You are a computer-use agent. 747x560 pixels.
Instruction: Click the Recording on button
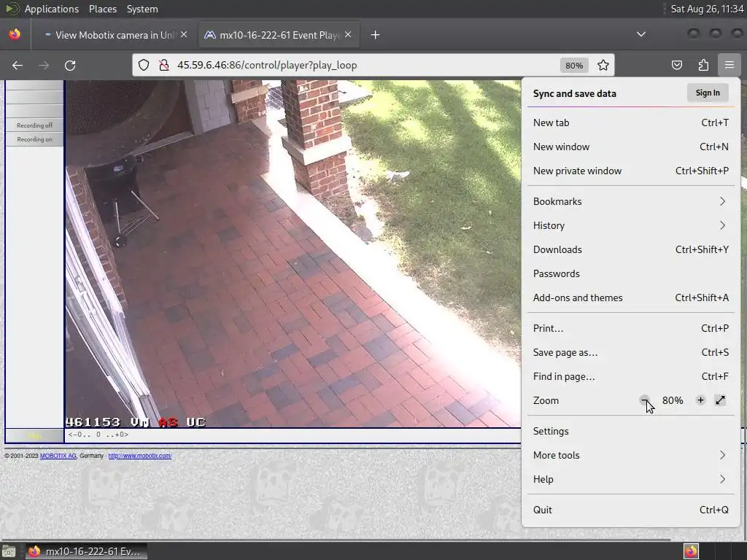point(34,139)
